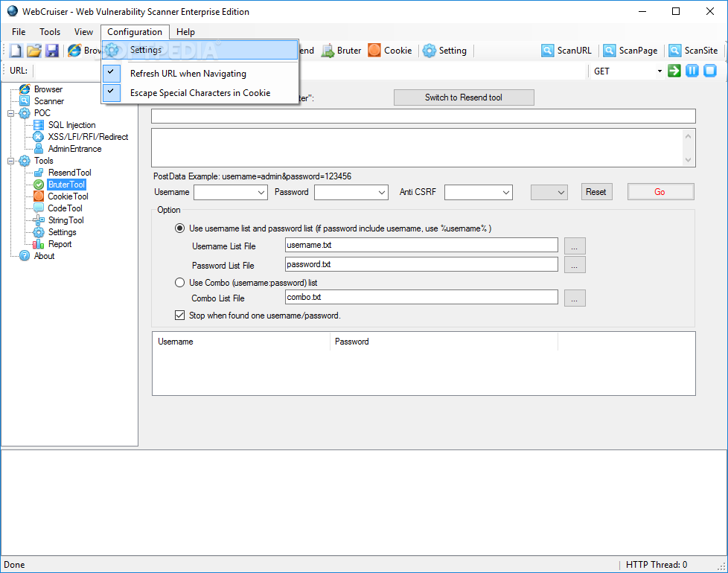Screen dimensions: 728x573
Task: Click scroll-up arrow in post data box
Action: [688, 136]
